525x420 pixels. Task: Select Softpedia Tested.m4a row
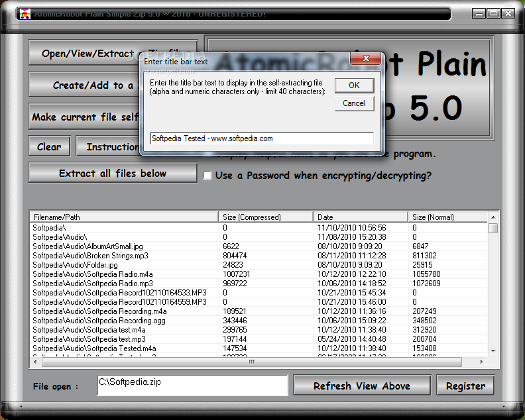(x=259, y=348)
